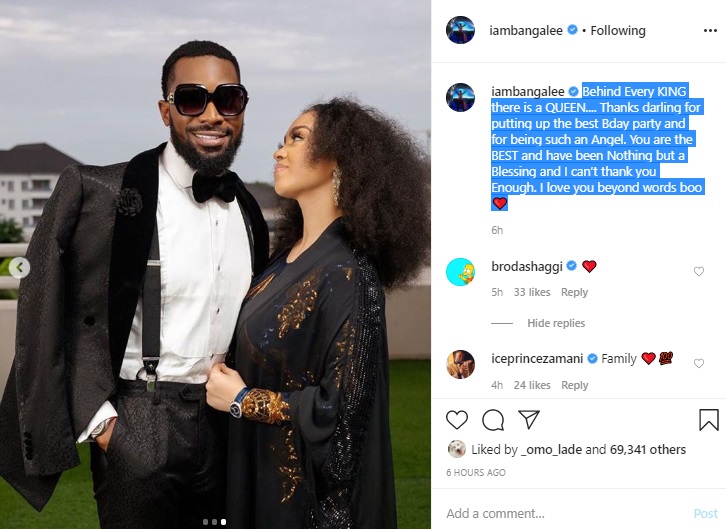Image resolution: width=726 pixels, height=529 pixels.
Task: Collapse comments with Hide replies
Action: tap(556, 323)
